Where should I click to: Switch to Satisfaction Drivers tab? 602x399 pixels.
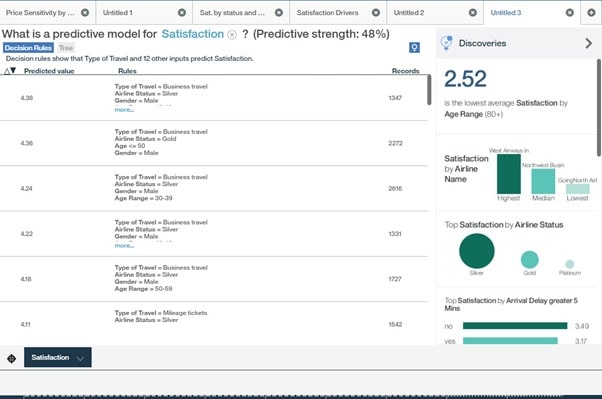327,13
